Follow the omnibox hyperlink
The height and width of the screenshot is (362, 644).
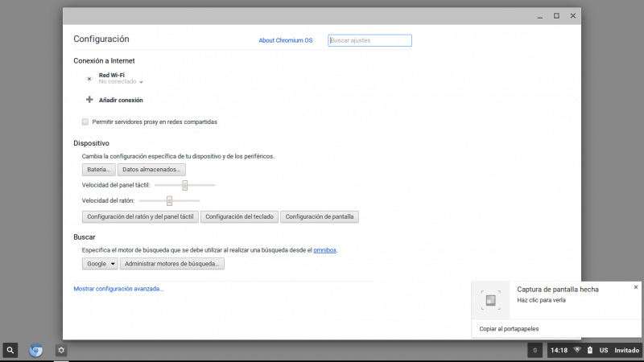(324, 250)
